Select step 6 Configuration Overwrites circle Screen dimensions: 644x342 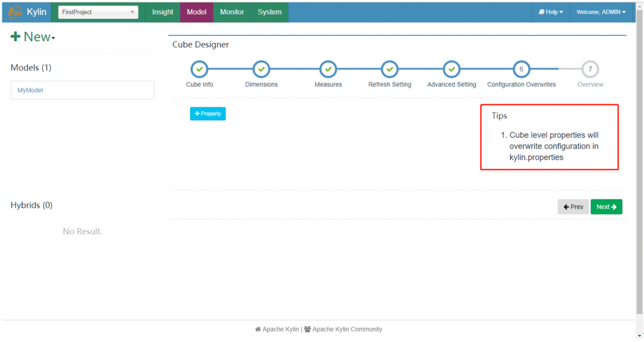coord(521,69)
